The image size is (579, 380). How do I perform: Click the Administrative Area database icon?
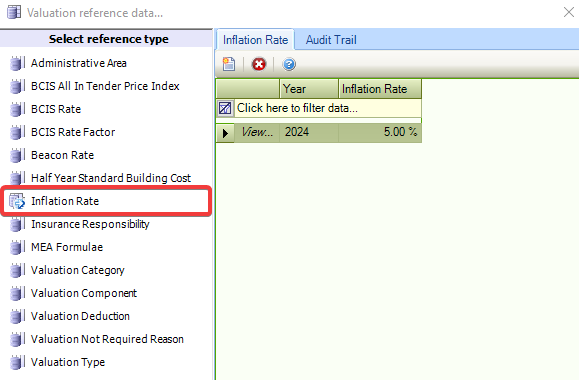(x=17, y=63)
